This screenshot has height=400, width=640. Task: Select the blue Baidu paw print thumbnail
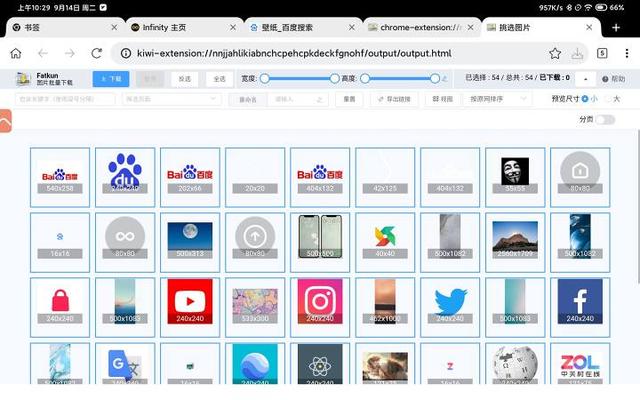pos(125,178)
